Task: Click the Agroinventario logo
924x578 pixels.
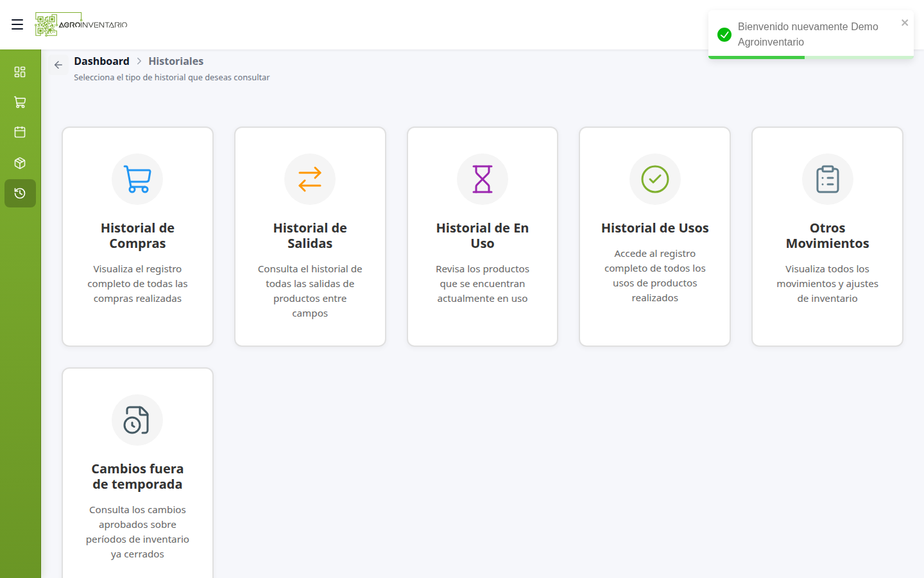Action: click(x=81, y=24)
